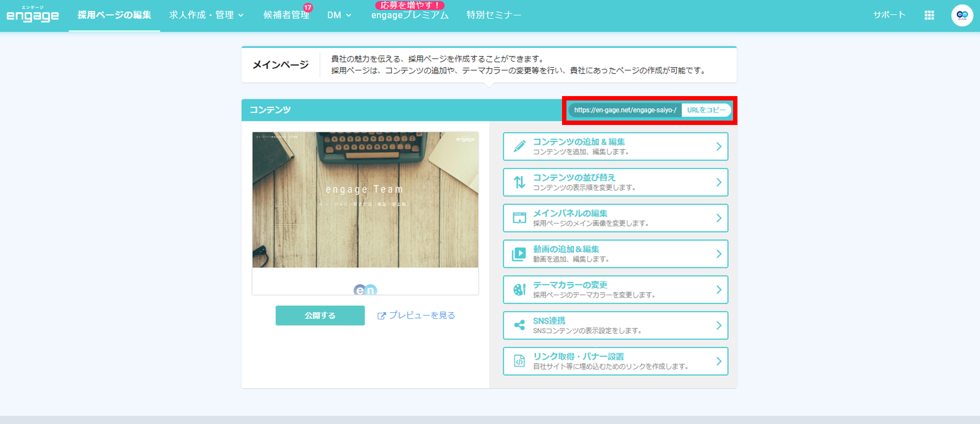
Task: Click the 応募を増やす！ promo badge
Action: (x=410, y=5)
